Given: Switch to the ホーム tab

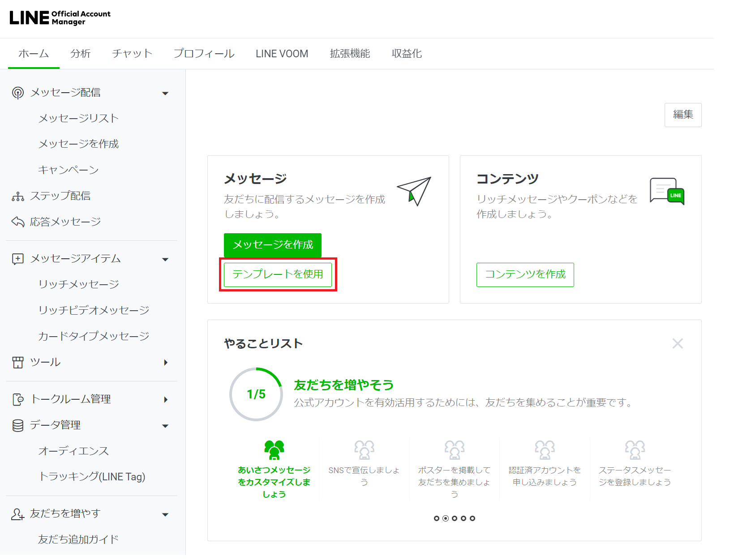Looking at the screenshot, I should point(34,54).
